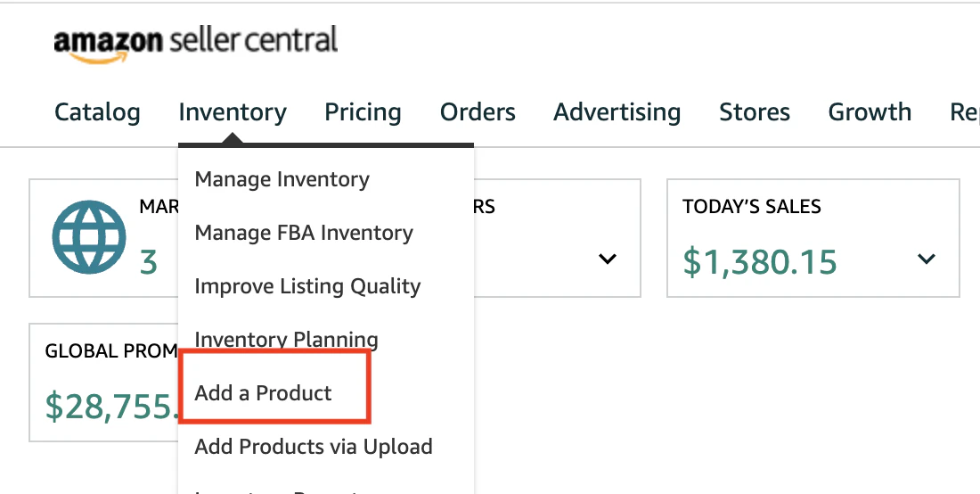Click the Amazon Seller Central logo
980x494 pixels.
coord(196,43)
